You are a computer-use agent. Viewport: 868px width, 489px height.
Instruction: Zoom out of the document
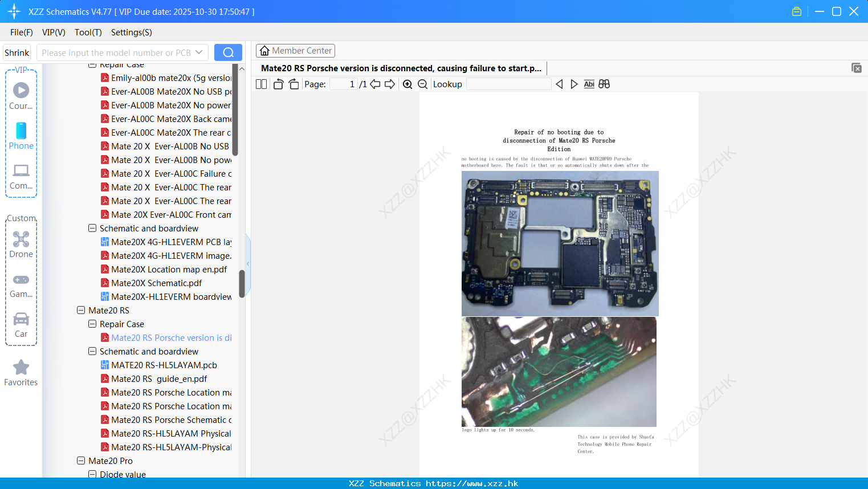coord(422,84)
